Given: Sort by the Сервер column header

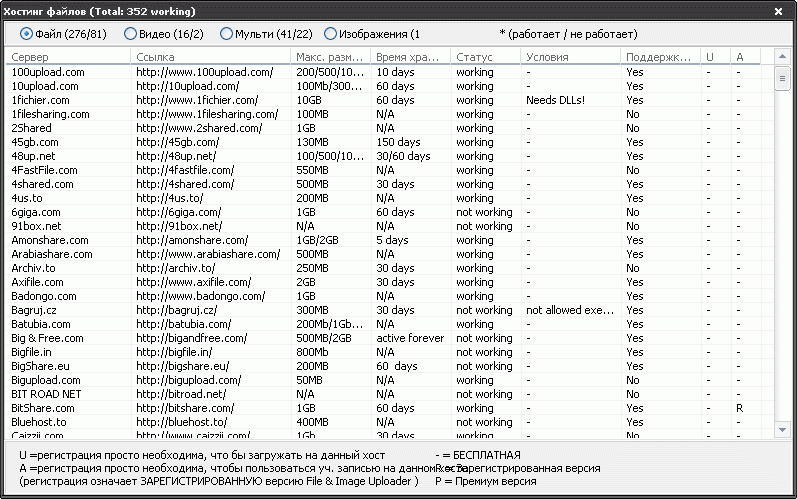Looking at the screenshot, I should click(69, 57).
